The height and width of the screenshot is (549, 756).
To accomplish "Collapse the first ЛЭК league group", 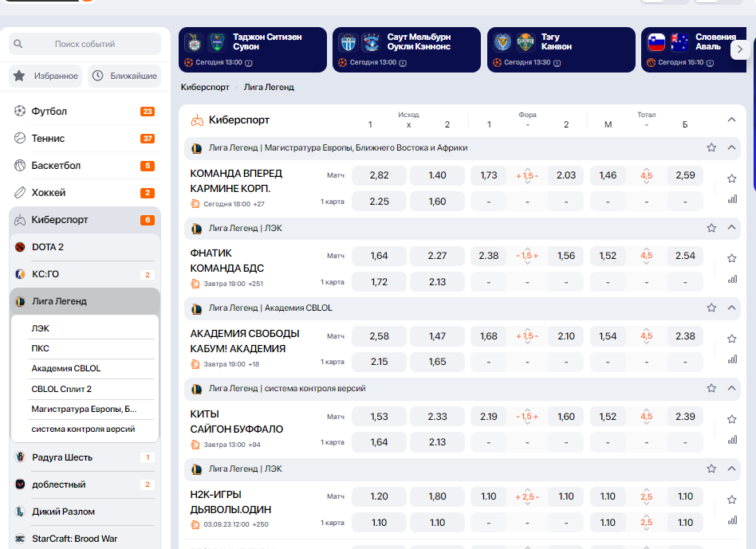I will pos(731,228).
